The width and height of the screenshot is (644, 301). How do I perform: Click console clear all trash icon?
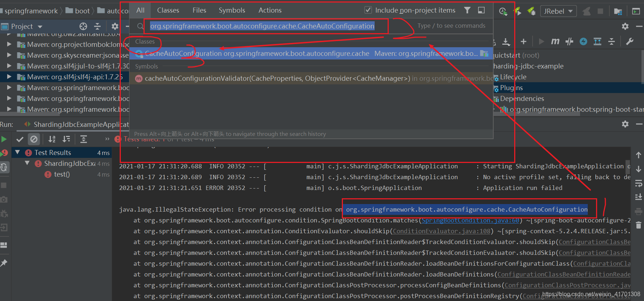639,225
